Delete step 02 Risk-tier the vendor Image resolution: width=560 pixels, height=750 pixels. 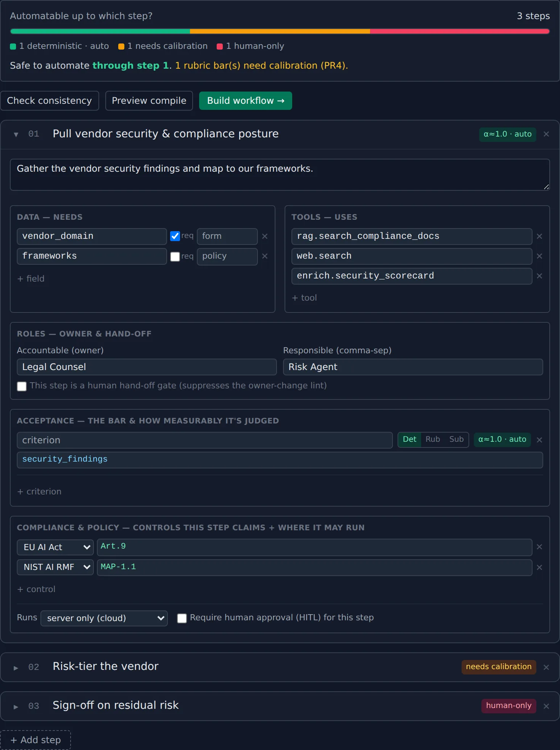(546, 667)
